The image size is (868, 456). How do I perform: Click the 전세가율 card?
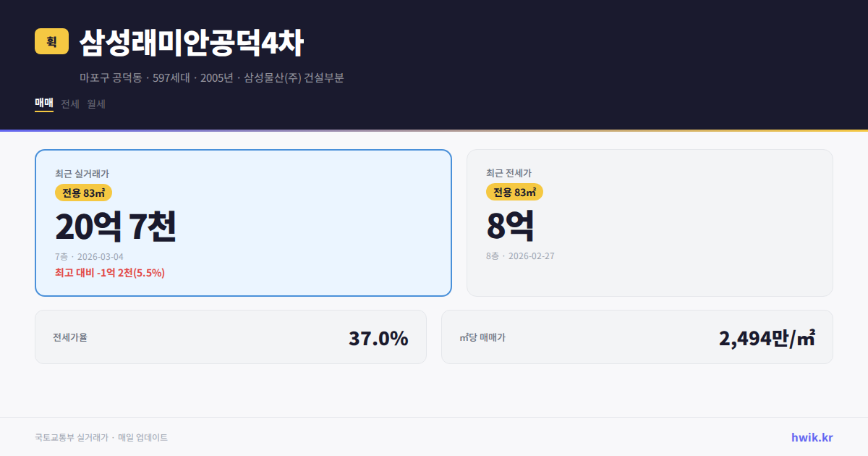coord(230,337)
